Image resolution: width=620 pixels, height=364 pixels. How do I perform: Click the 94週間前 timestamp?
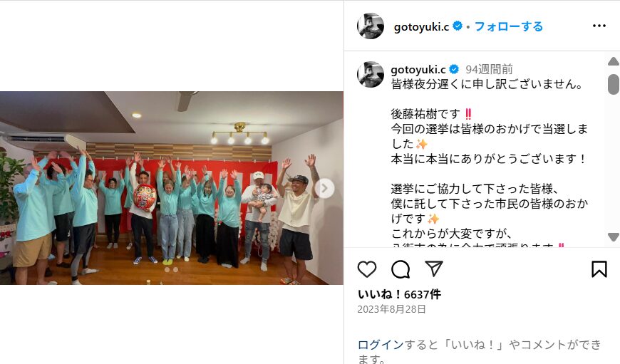point(489,70)
